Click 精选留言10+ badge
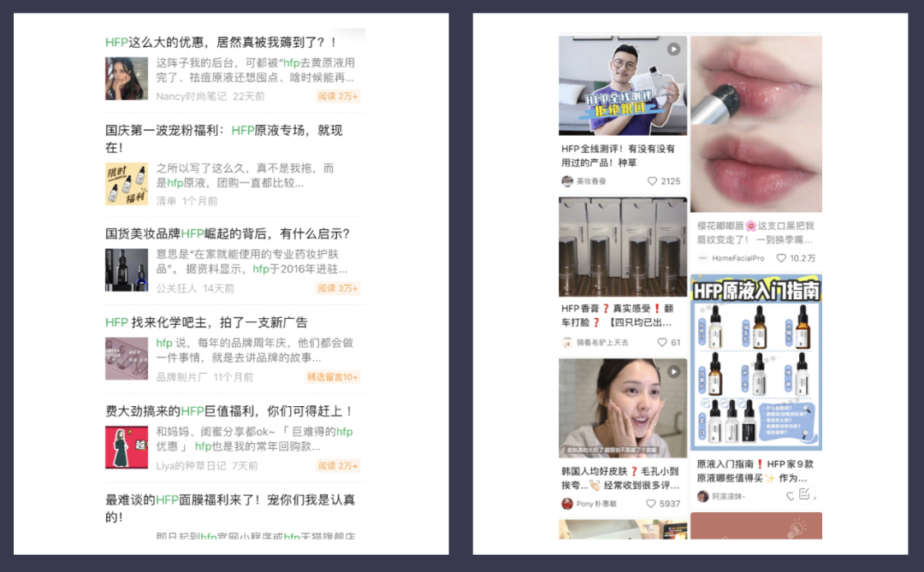 (332, 377)
